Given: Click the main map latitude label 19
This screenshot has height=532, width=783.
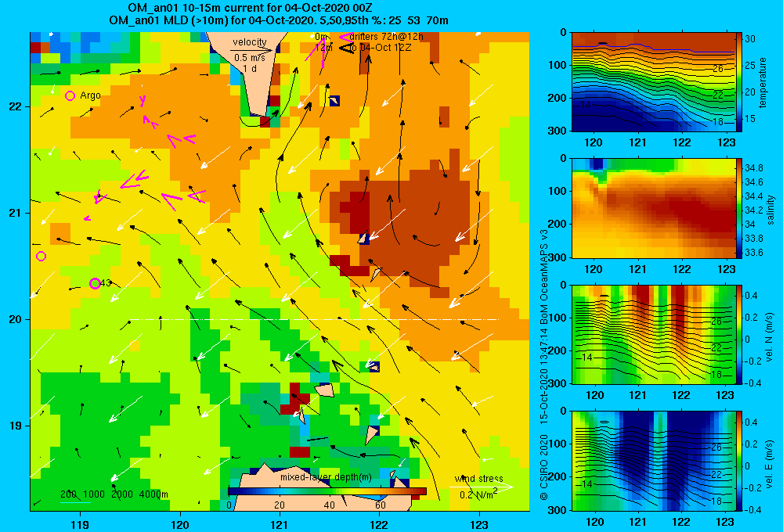Looking at the screenshot, I should coord(15,426).
